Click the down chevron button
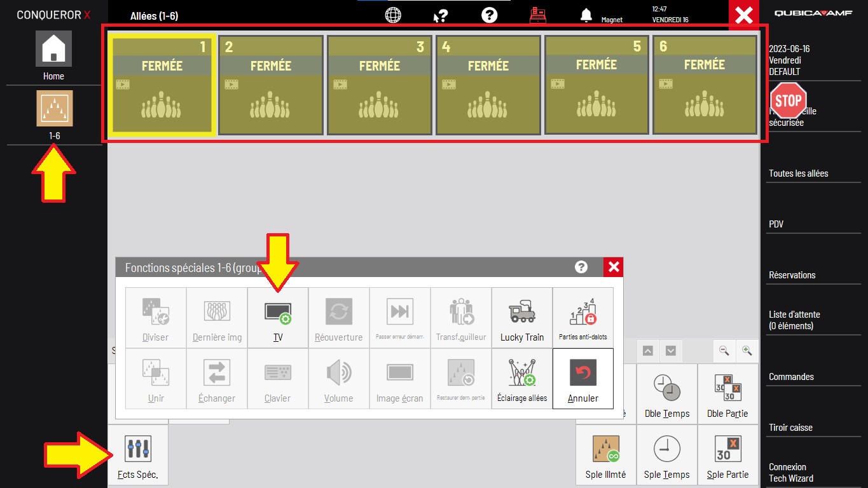868x488 pixels. 671,351
